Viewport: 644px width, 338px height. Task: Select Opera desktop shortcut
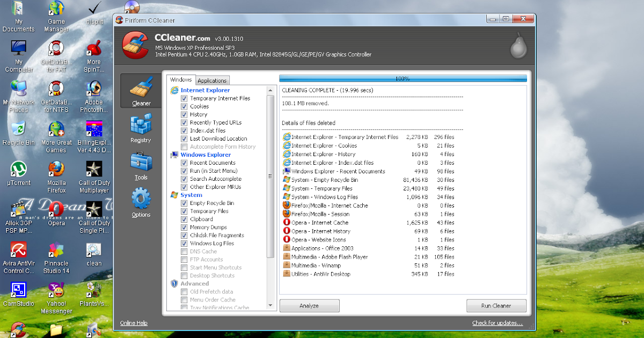coord(56,214)
